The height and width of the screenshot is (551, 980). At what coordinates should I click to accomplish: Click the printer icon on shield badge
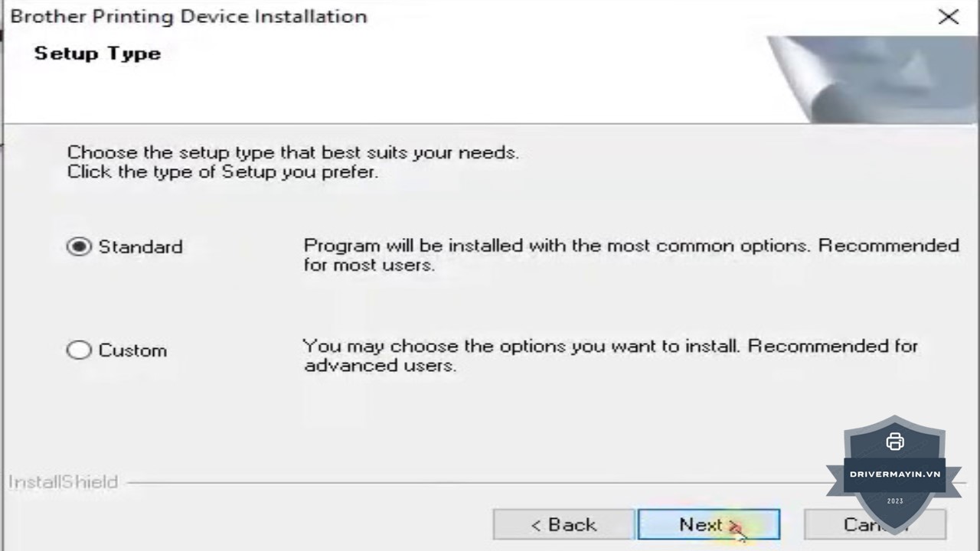[894, 442]
